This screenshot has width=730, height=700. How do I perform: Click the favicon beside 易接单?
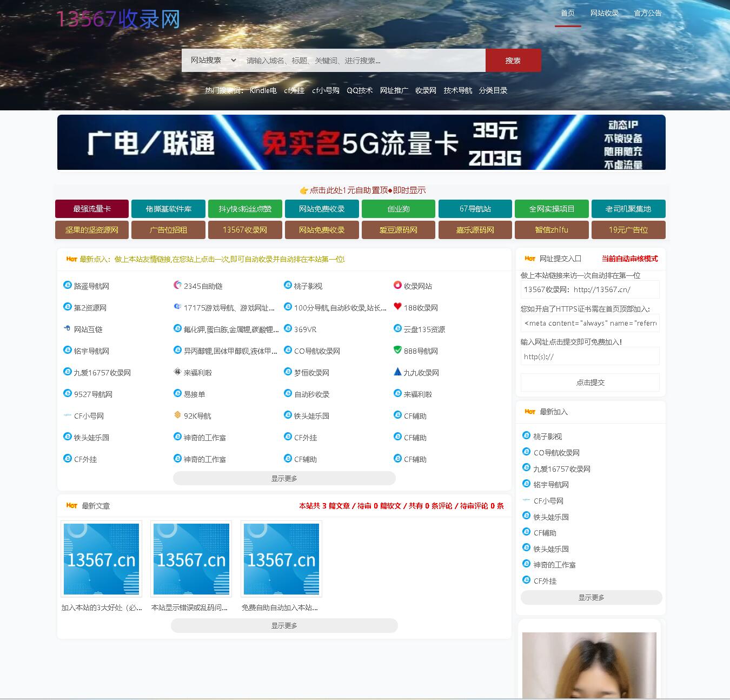177,393
